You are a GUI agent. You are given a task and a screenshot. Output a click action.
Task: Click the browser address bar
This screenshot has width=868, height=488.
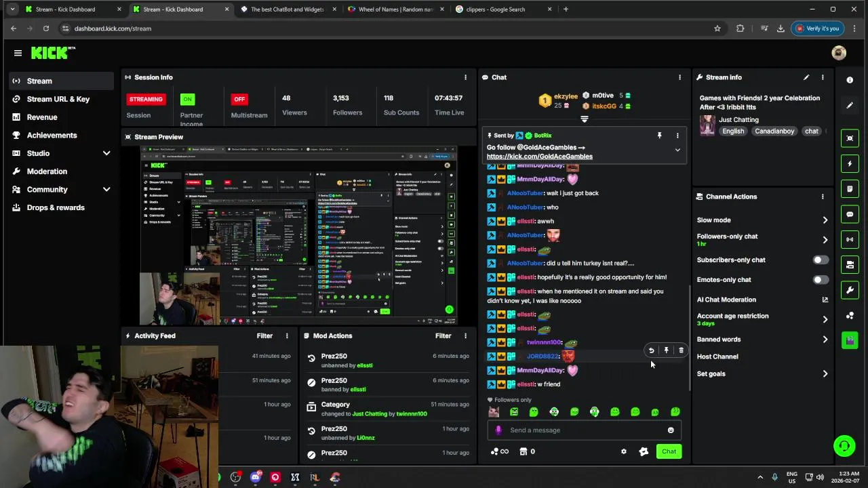390,28
